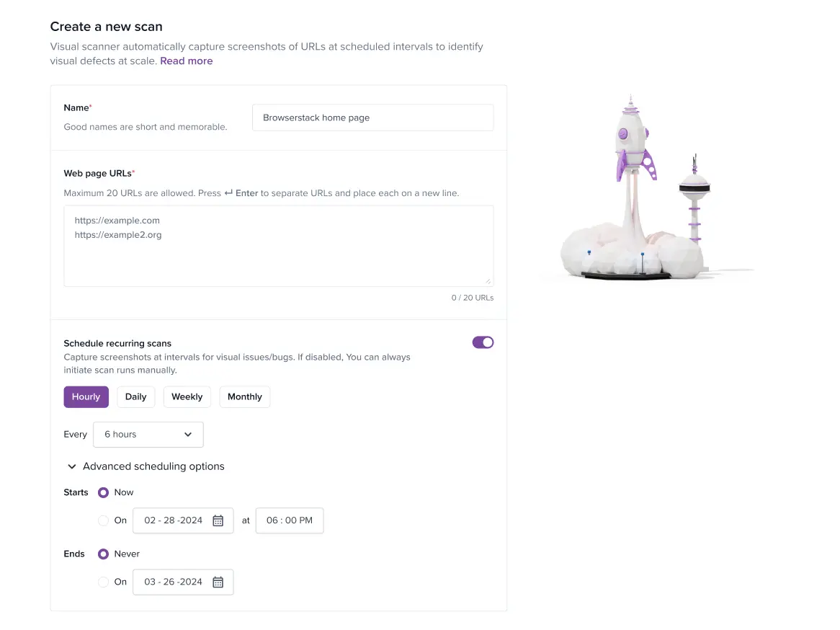The height and width of the screenshot is (630, 840).
Task: Switch to Weekly frequency
Action: click(187, 396)
